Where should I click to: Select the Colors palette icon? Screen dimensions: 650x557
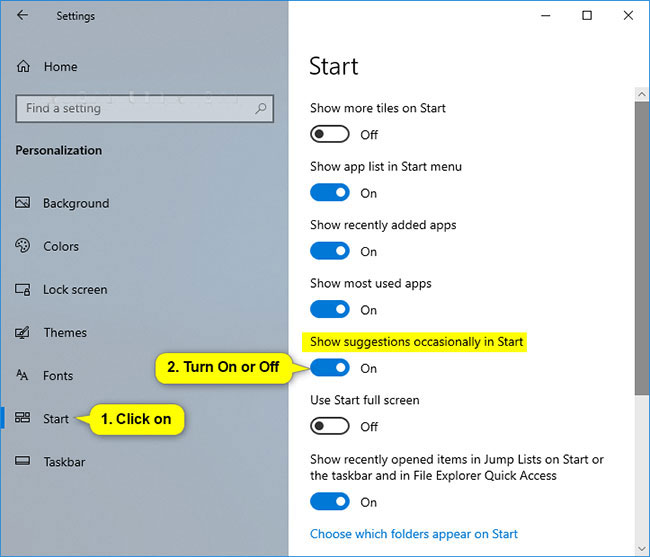tap(22, 246)
